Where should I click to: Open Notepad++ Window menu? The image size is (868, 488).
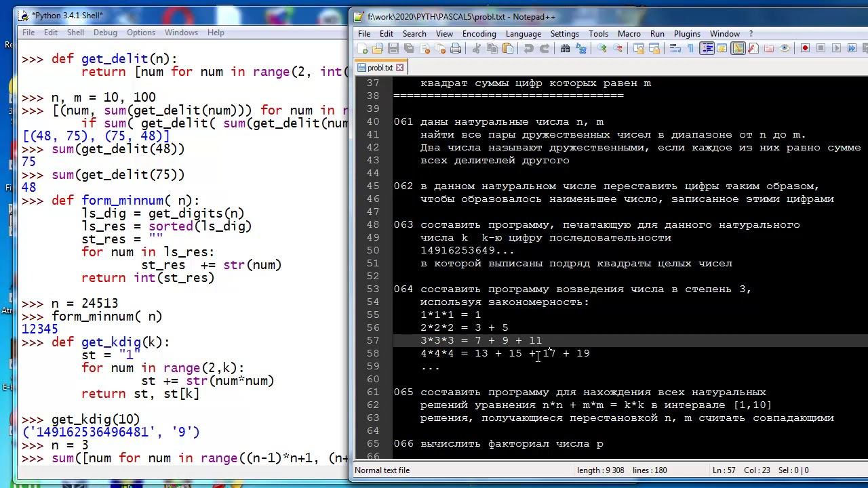pyautogui.click(x=725, y=34)
